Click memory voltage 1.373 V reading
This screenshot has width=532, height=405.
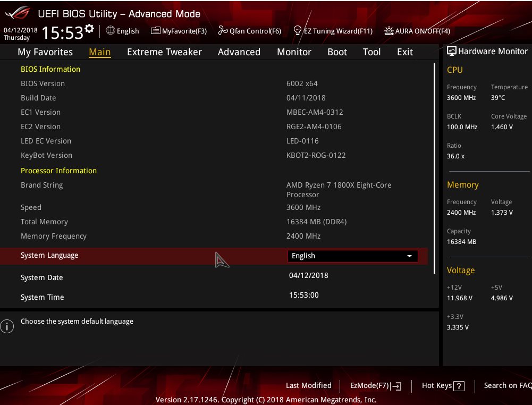point(502,213)
